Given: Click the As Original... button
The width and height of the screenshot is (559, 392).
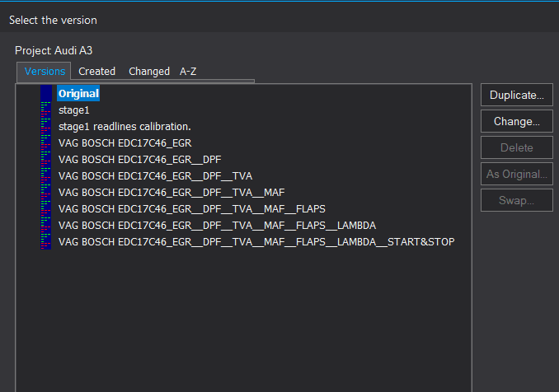Looking at the screenshot, I should click(x=517, y=174).
